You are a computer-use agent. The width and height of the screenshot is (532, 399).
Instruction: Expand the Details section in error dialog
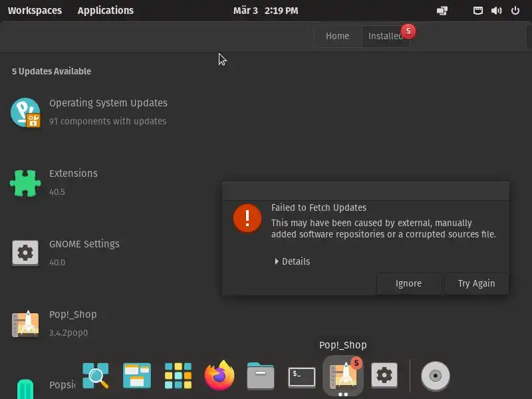coord(293,261)
